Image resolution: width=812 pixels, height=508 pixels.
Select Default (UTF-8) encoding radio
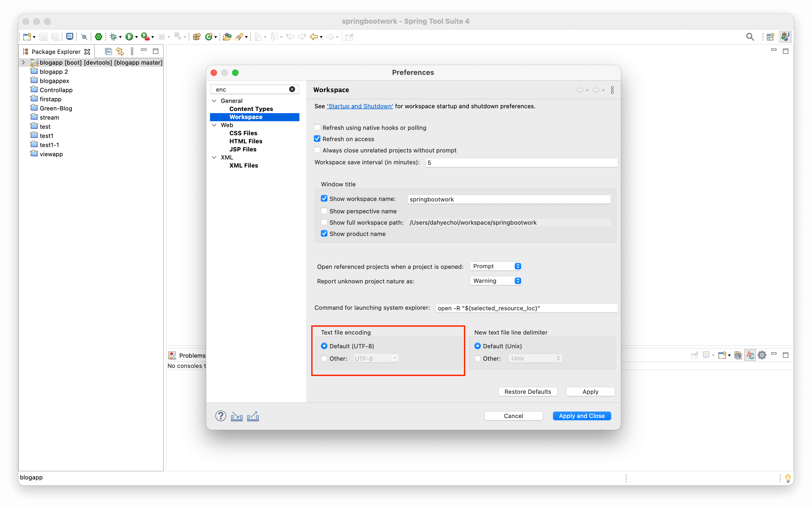pyautogui.click(x=324, y=346)
